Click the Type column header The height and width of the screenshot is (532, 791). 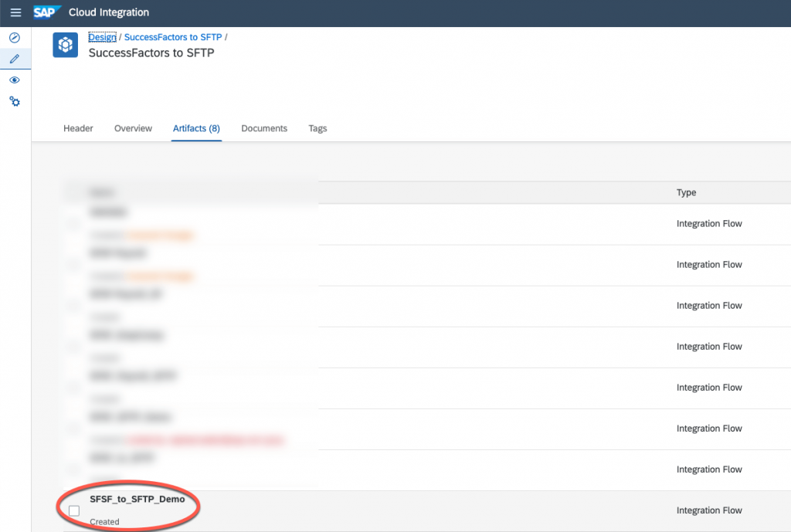coord(686,192)
